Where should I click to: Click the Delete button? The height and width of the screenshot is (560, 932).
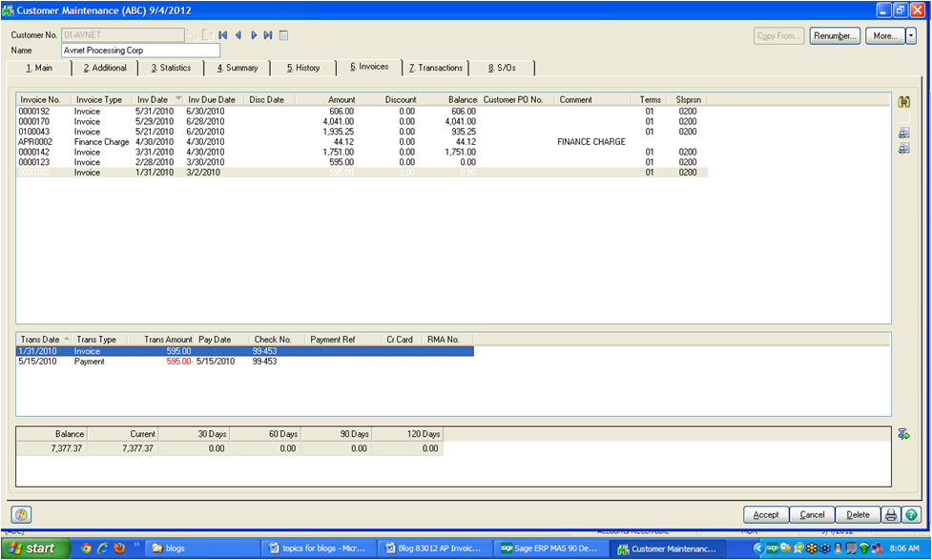click(858, 514)
